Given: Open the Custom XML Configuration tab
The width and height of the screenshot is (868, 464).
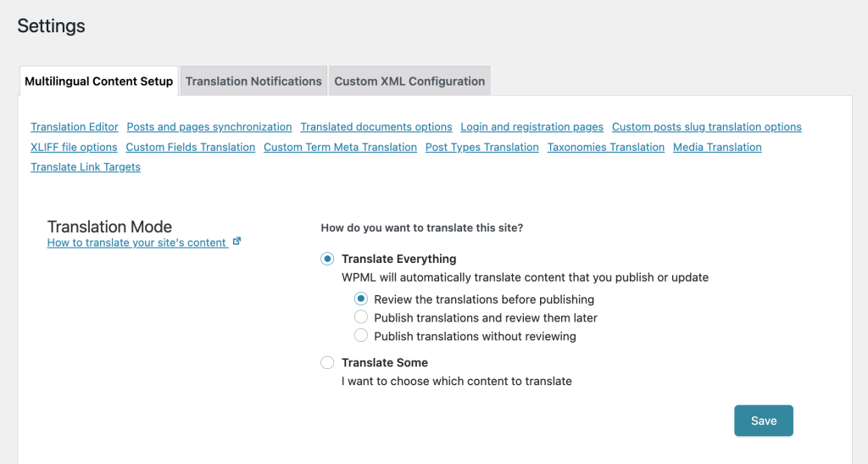Looking at the screenshot, I should point(409,81).
